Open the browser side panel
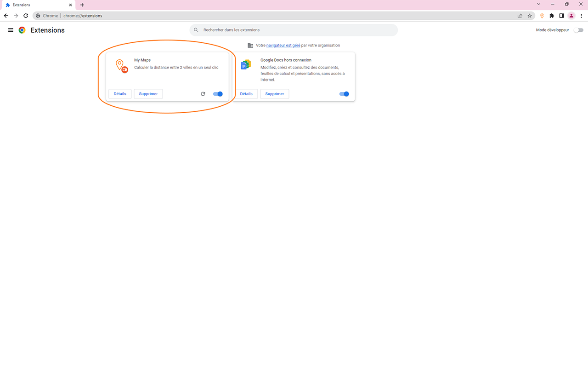Viewport: 588px width, 368px height. tap(561, 16)
